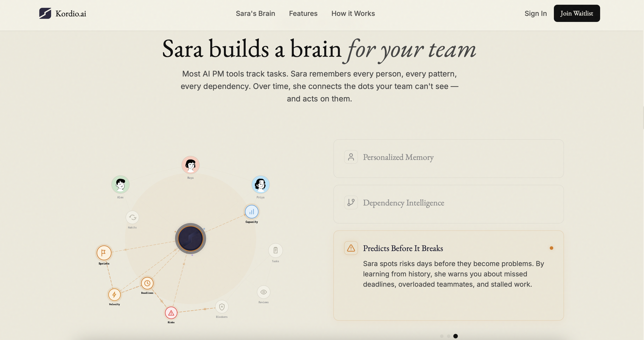The width and height of the screenshot is (644, 340).
Task: Click the Sign In link
Action: coord(535,14)
